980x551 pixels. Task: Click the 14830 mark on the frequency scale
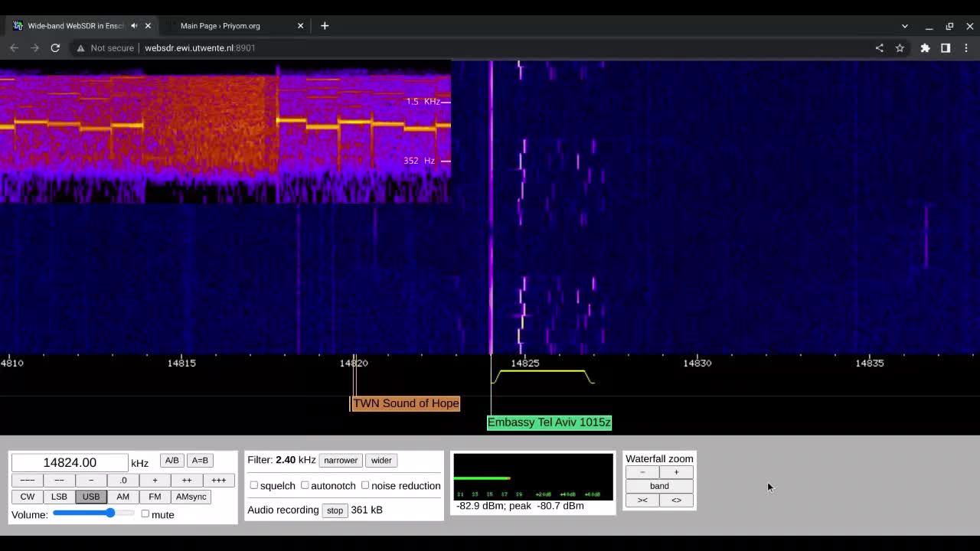pyautogui.click(x=697, y=363)
